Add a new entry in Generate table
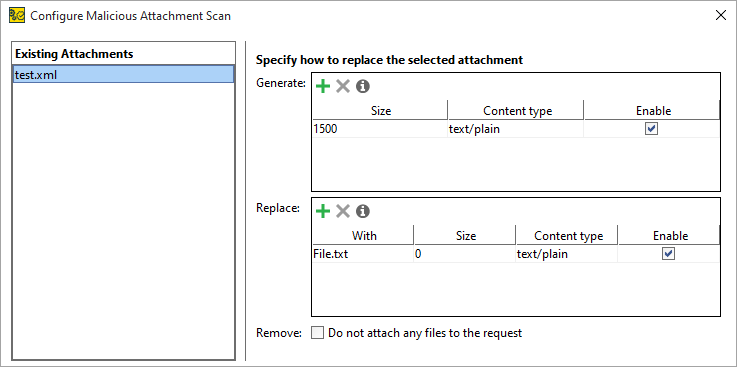This screenshot has width=737, height=367. click(x=323, y=86)
